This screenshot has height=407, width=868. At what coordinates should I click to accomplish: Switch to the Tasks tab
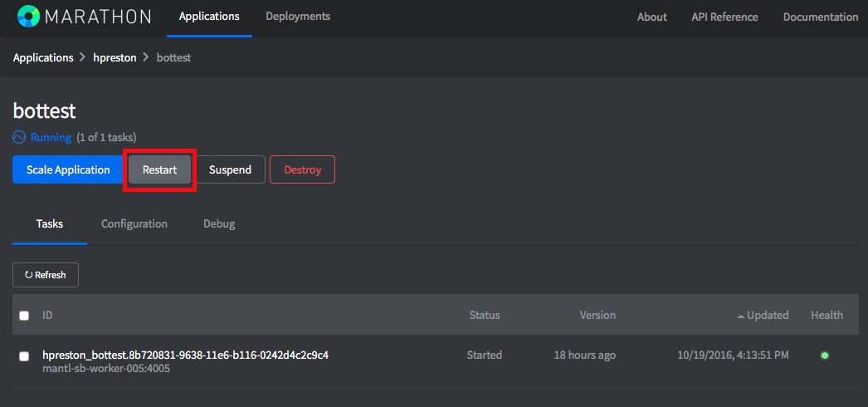[50, 224]
